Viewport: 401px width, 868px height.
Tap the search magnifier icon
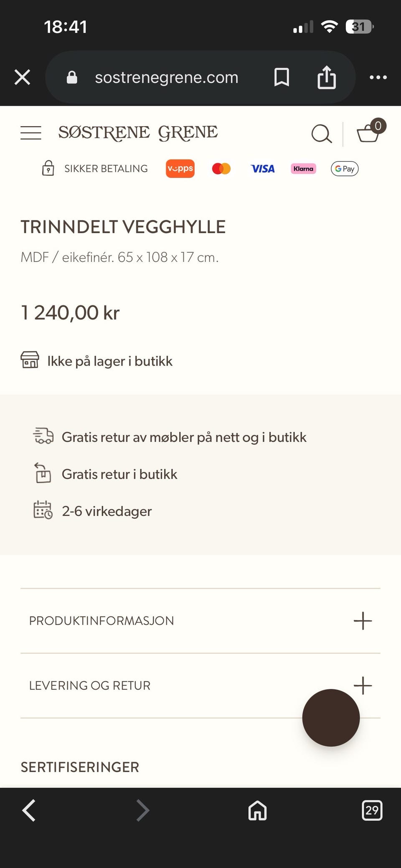pos(322,134)
